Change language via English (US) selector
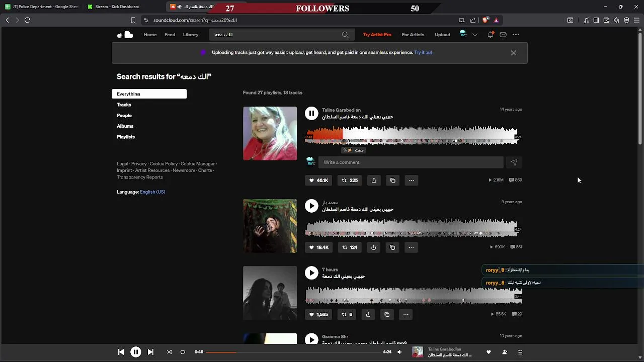Viewport: 644px width, 362px height. click(x=152, y=192)
